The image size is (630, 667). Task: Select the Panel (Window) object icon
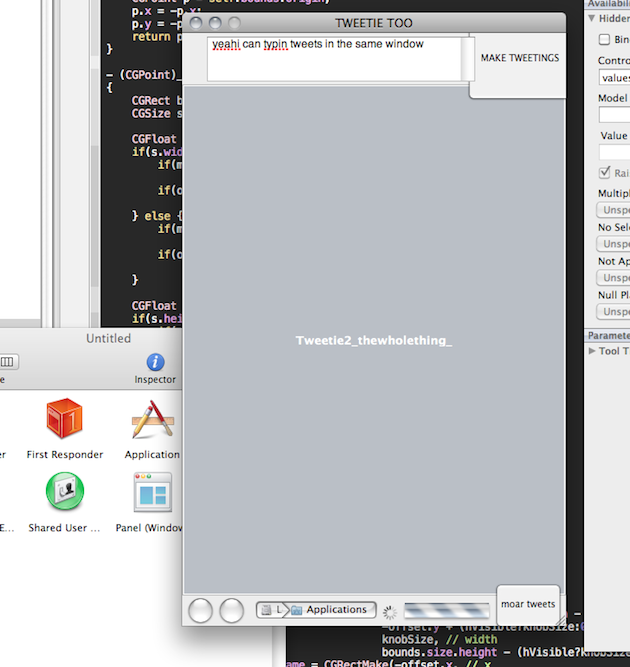point(153,492)
